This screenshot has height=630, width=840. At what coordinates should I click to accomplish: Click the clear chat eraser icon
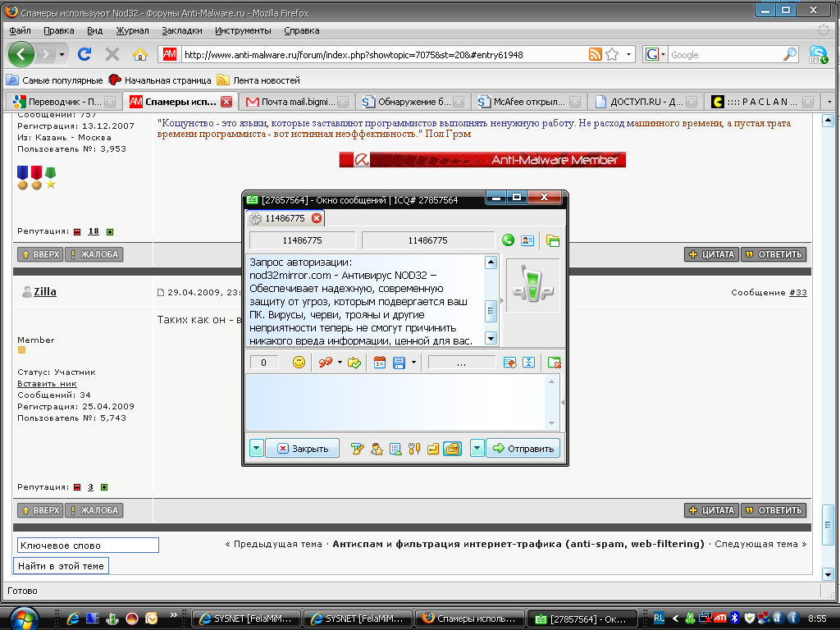(510, 363)
